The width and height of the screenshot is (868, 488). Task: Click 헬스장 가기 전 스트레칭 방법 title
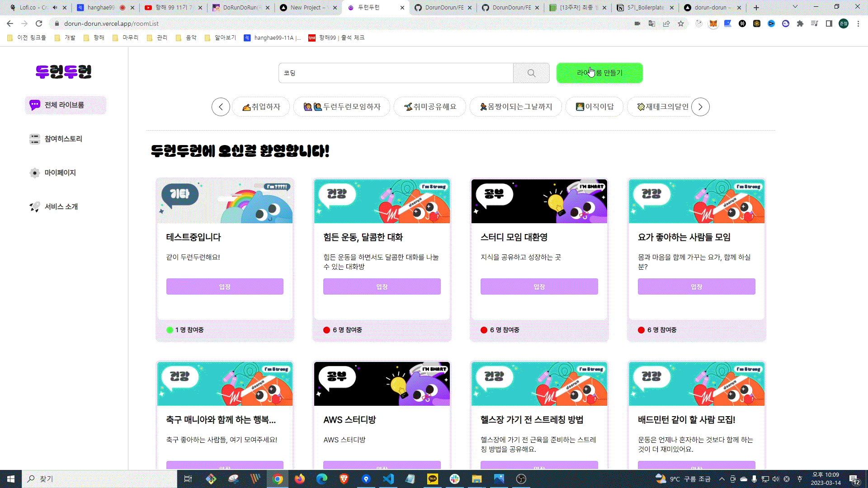532,420
